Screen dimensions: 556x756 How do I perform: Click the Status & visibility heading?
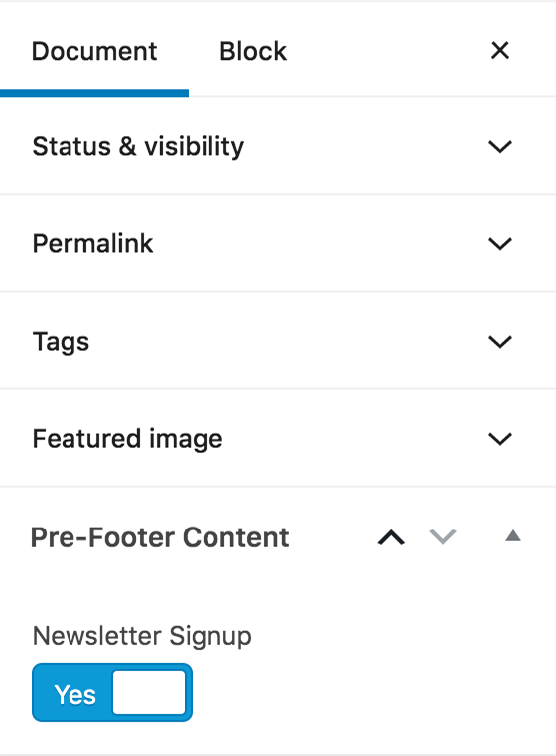tap(138, 147)
